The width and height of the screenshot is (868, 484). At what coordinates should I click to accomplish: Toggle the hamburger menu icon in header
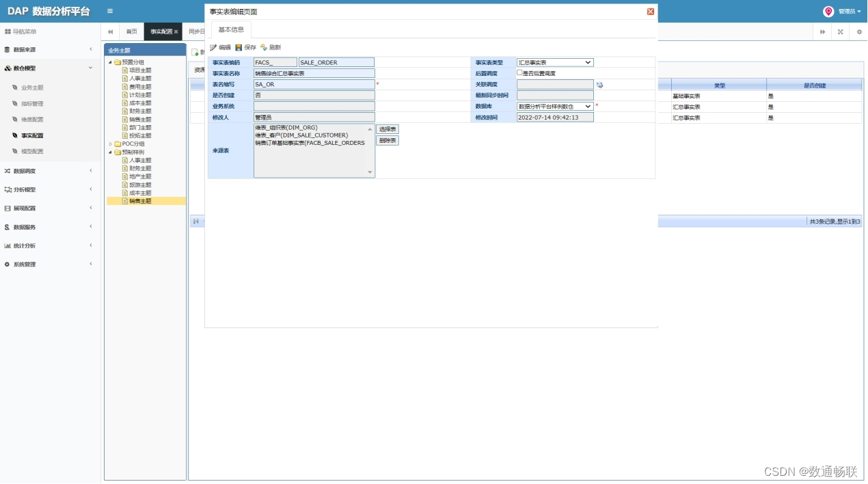pos(110,11)
